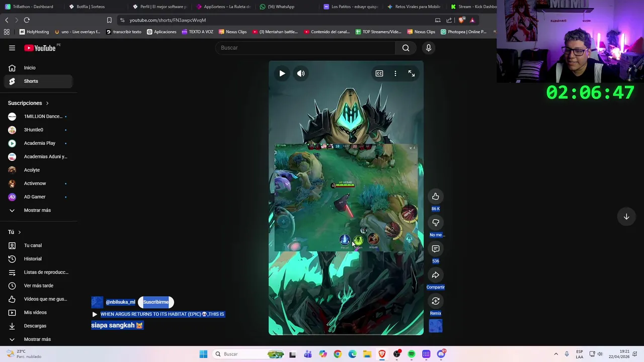Expand the Tú section chevron
Screen dimensions: 644x362
19,232
